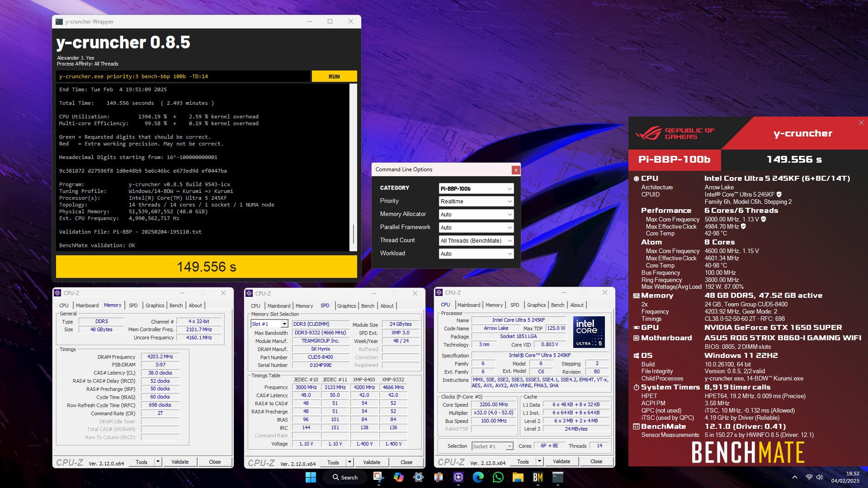Open the Bench tab in CPU-Z Memory window
The width and height of the screenshot is (868, 488).
click(x=176, y=305)
